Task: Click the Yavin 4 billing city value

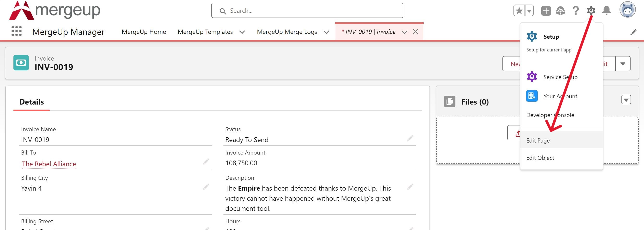Action: pos(31,188)
